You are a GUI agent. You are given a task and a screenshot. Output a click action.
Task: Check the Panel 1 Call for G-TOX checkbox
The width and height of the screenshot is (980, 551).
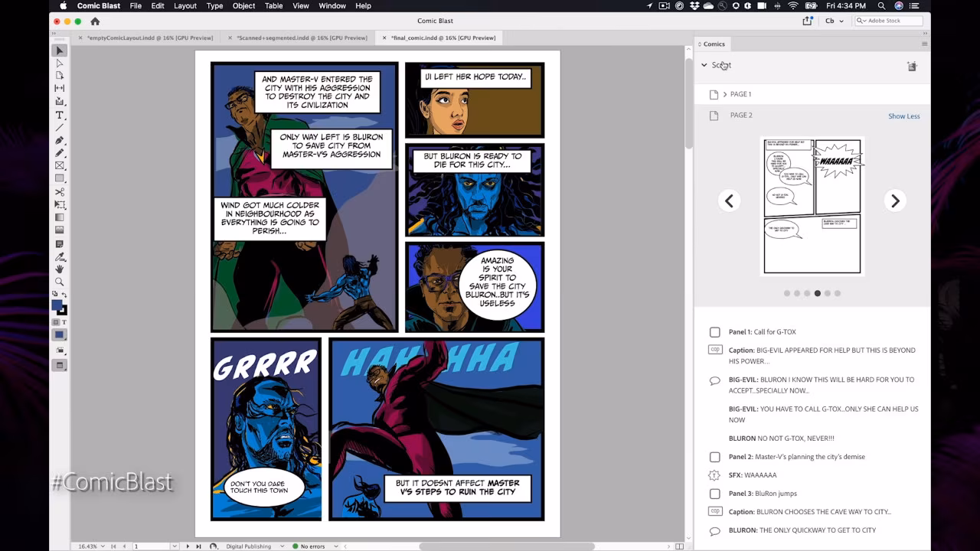714,332
